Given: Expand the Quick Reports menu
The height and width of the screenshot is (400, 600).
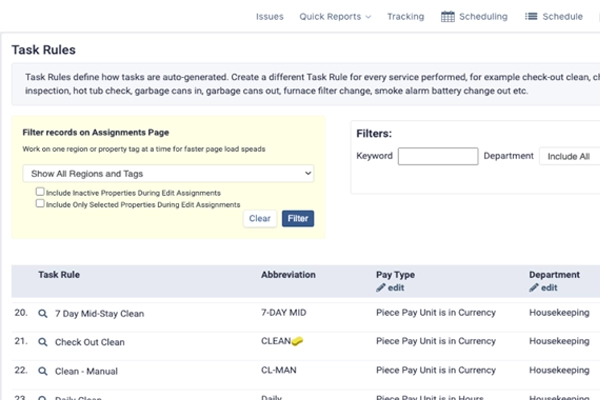Looking at the screenshot, I should (335, 16).
